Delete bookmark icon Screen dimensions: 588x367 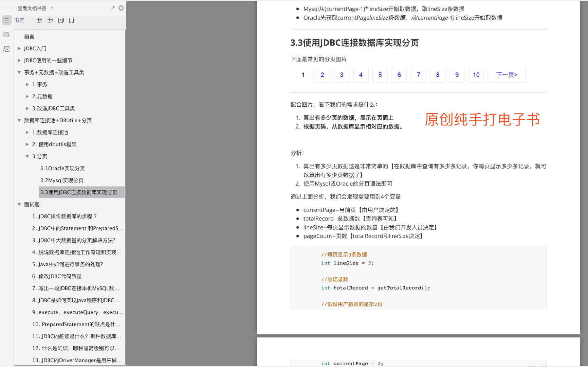pyautogui.click(x=72, y=20)
